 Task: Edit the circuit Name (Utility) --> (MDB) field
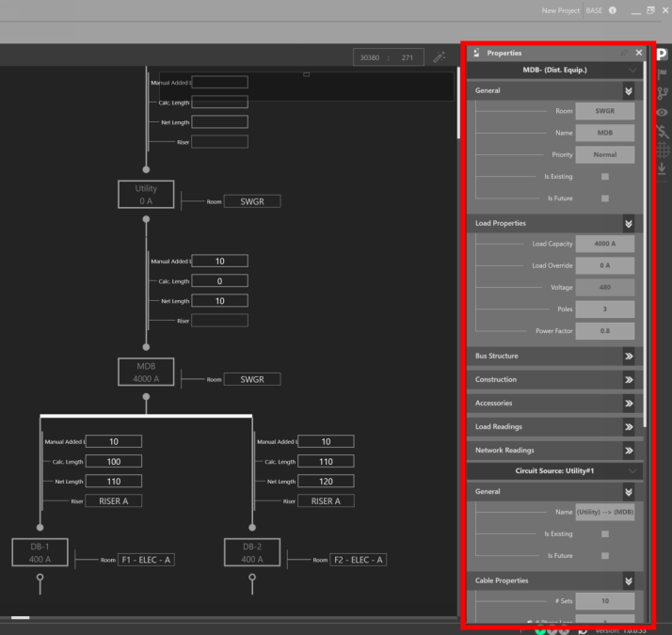[x=605, y=512]
